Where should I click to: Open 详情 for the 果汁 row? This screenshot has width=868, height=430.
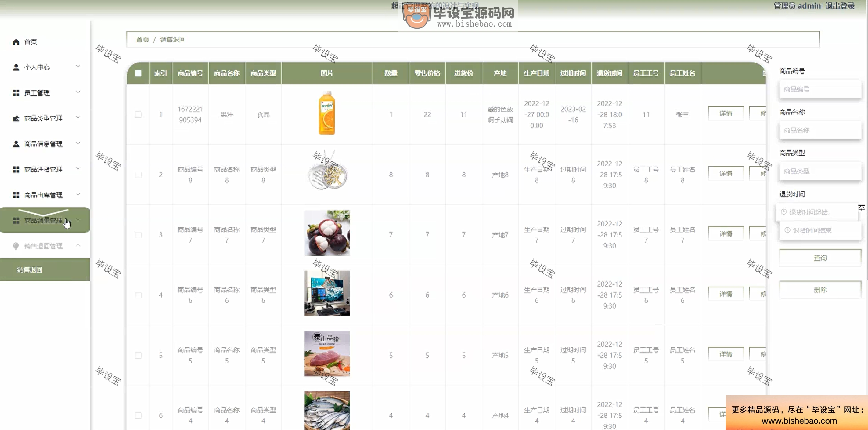[726, 114]
